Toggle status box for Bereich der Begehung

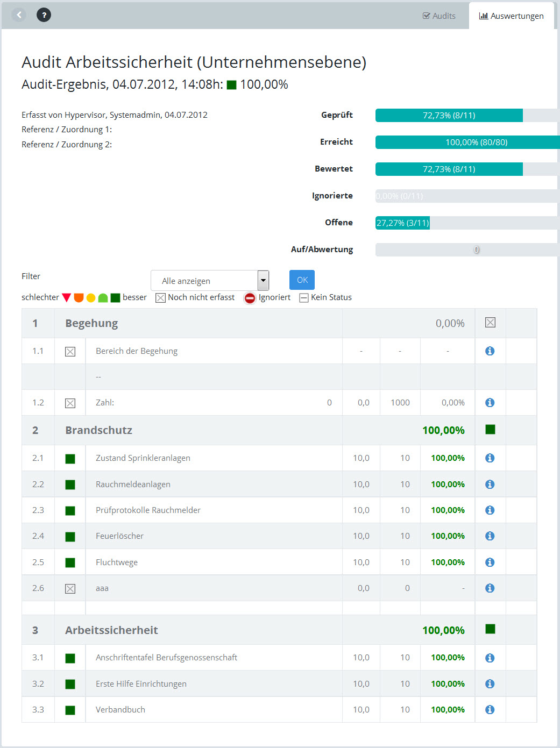70,352
